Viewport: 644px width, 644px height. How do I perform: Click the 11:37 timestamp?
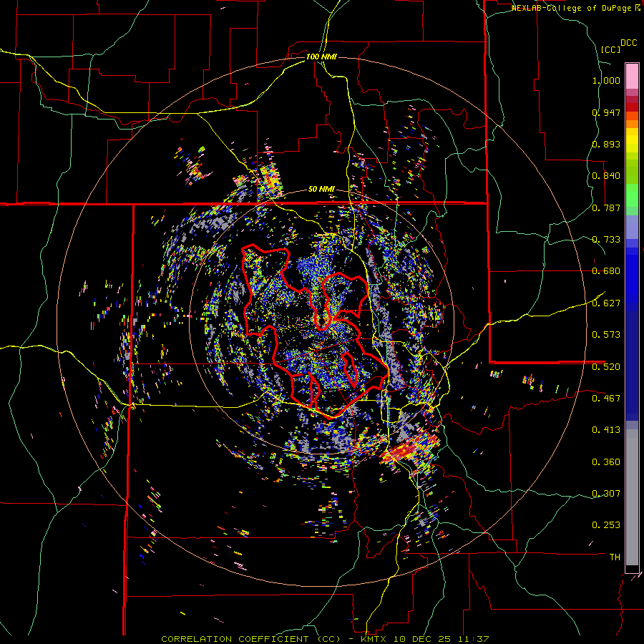pos(472,639)
